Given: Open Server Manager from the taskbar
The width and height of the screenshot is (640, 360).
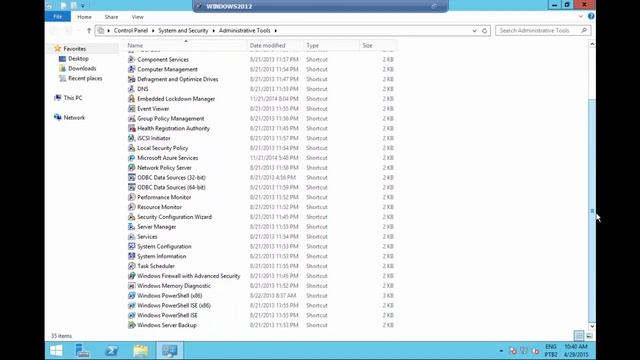Looking at the screenshot, I should 82,351.
